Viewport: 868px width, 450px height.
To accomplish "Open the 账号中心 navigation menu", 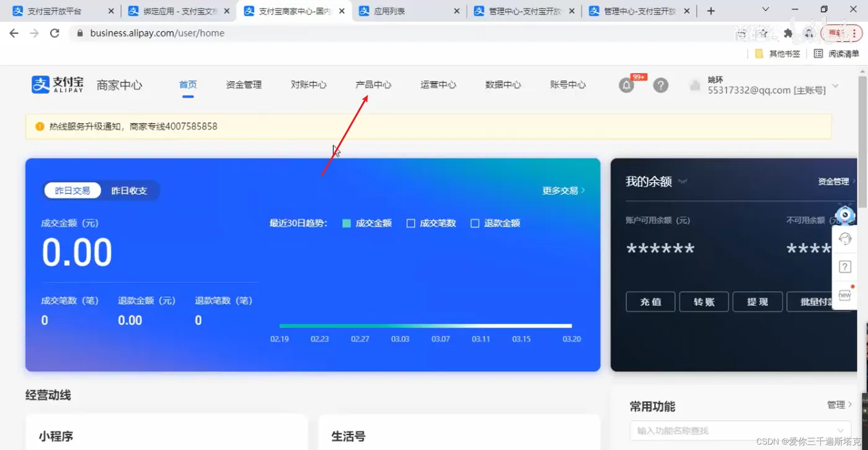I will pyautogui.click(x=568, y=85).
